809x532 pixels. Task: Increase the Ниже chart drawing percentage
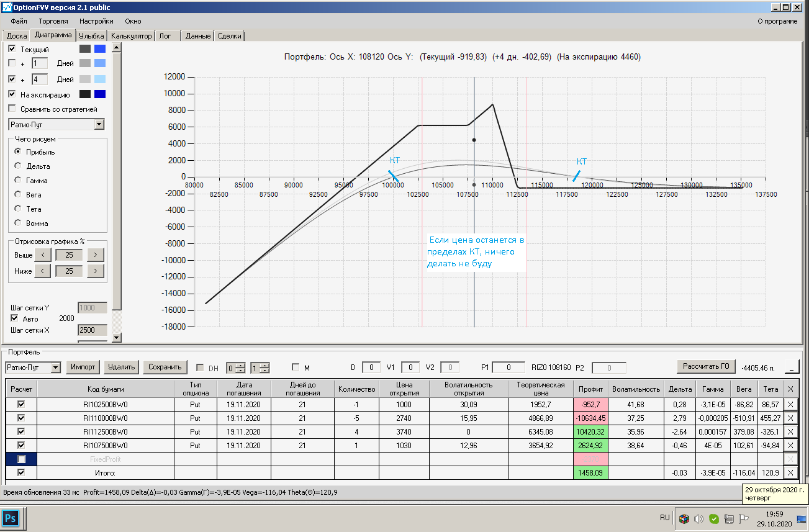click(95, 271)
